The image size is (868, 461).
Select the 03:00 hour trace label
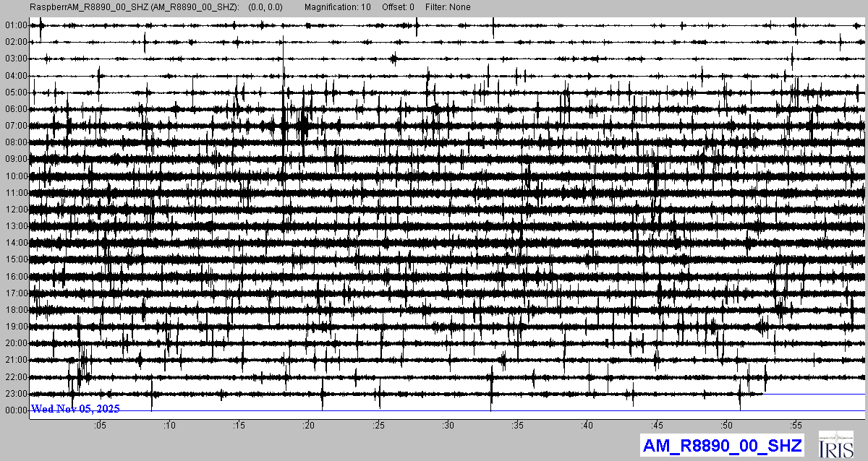point(15,59)
